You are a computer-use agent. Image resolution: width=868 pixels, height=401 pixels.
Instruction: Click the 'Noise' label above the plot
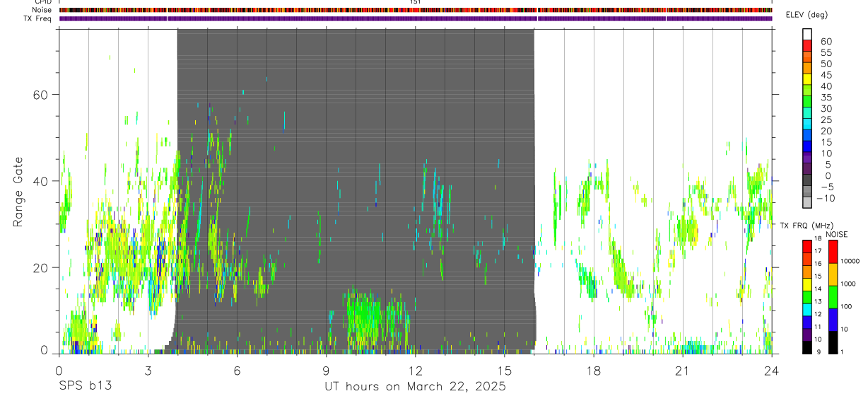[x=42, y=11]
